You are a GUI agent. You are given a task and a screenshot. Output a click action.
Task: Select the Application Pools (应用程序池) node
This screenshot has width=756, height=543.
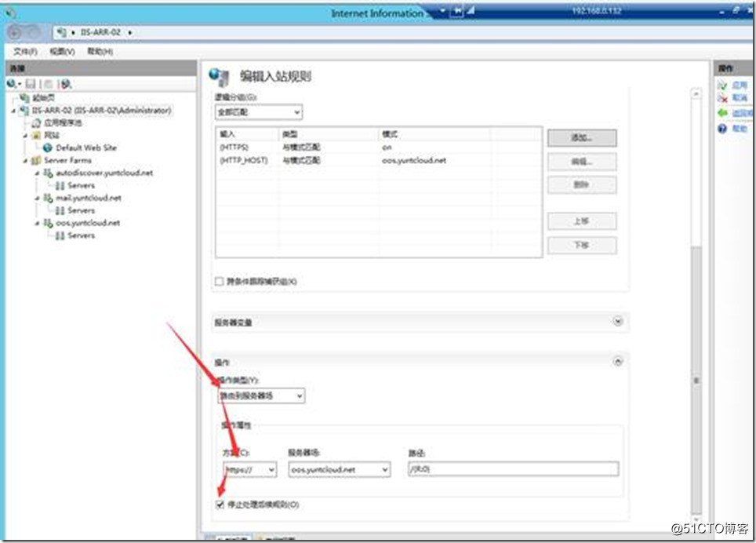(x=64, y=123)
